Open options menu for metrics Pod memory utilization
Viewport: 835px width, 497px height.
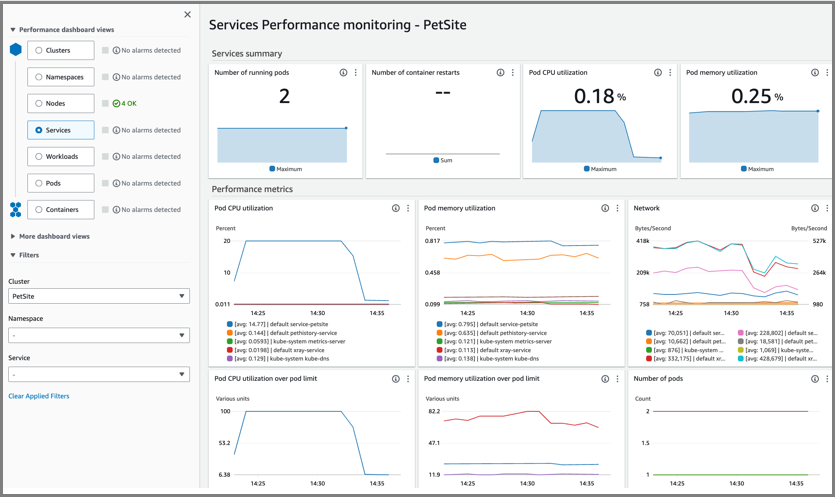point(617,208)
